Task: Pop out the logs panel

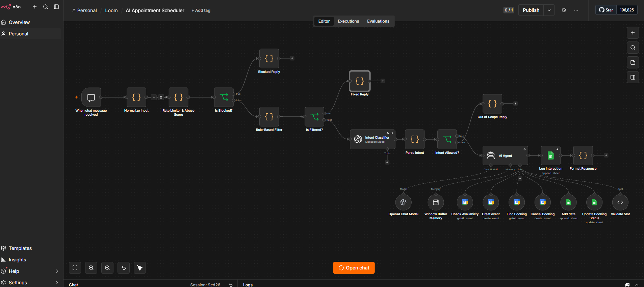Action: 627,285
